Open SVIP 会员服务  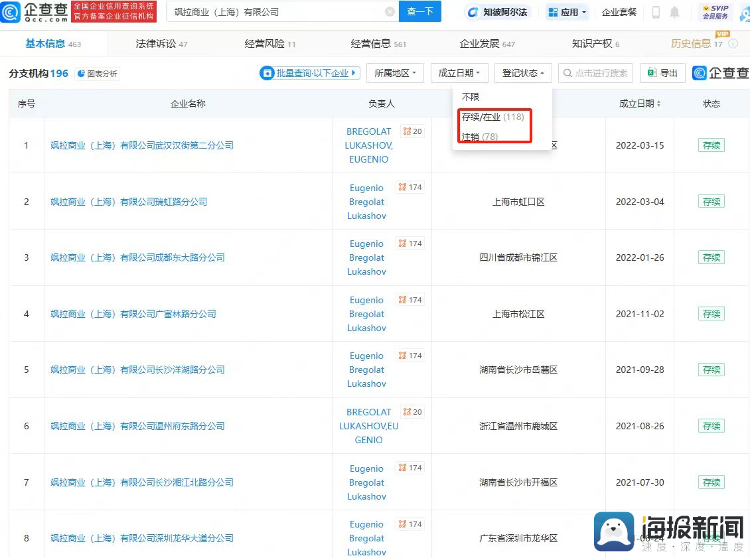click(x=716, y=12)
